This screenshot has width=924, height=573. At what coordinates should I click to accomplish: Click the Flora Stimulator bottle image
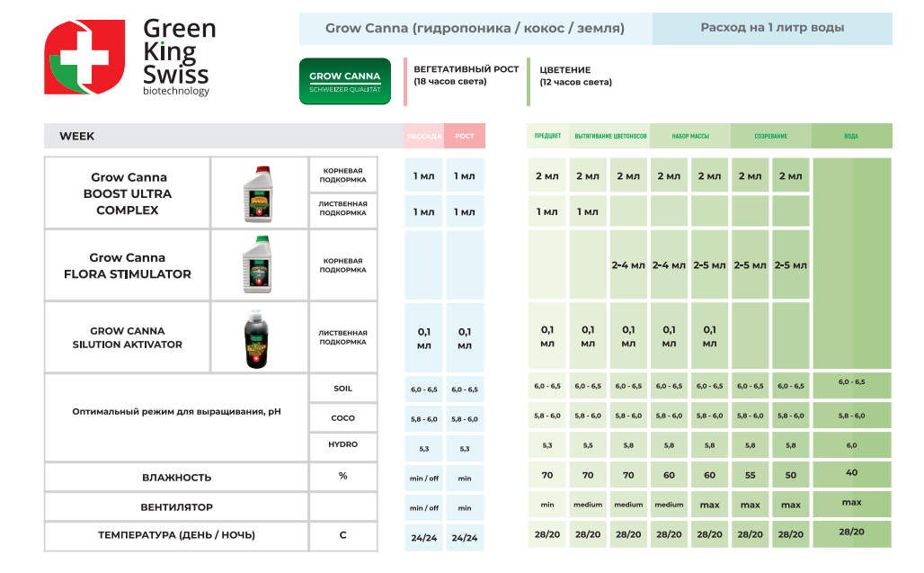point(258,264)
